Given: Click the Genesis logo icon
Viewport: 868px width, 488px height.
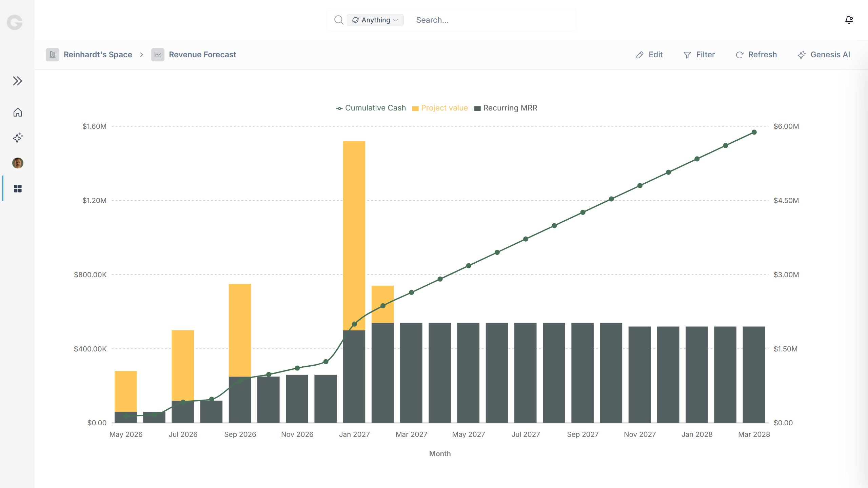Looking at the screenshot, I should (15, 22).
